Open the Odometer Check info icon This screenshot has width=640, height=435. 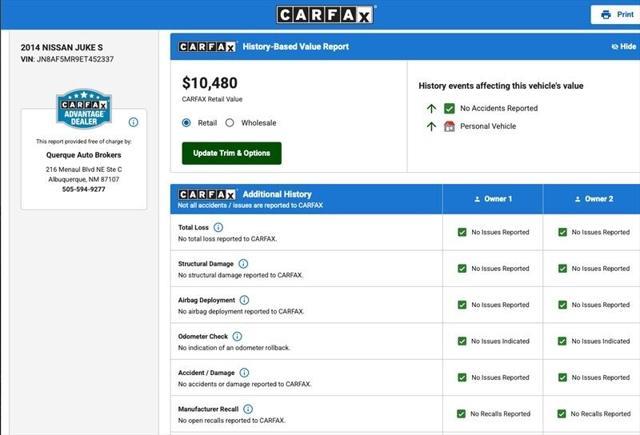pyautogui.click(x=237, y=336)
